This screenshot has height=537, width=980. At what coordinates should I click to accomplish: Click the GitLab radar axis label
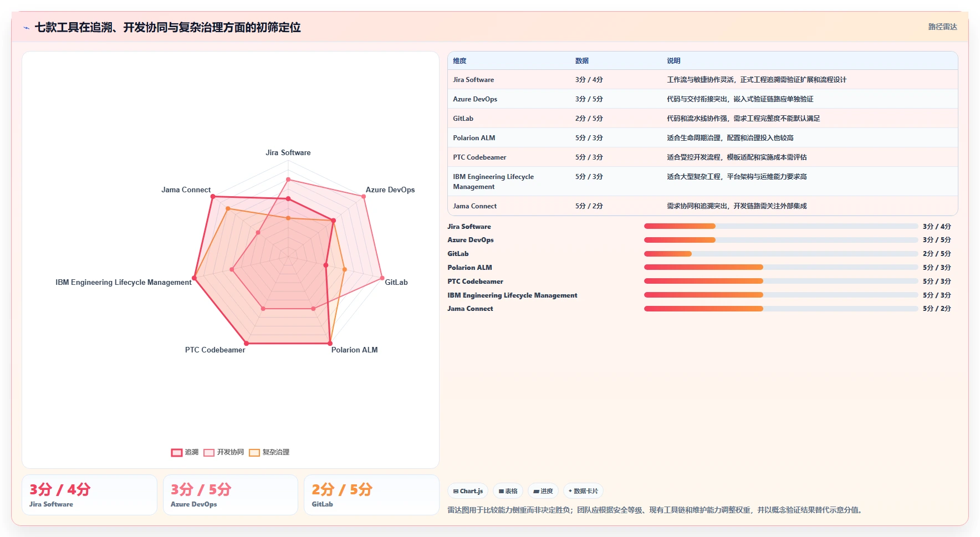pos(396,282)
